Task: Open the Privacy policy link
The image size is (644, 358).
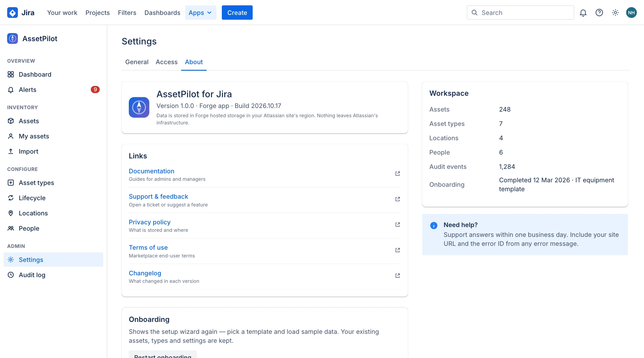Action: [x=150, y=222]
